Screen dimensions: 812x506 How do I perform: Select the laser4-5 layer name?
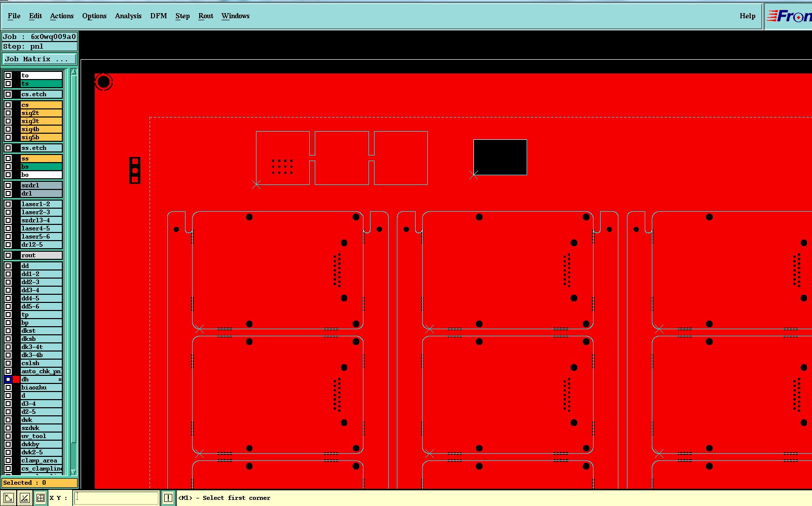pyautogui.click(x=42, y=228)
